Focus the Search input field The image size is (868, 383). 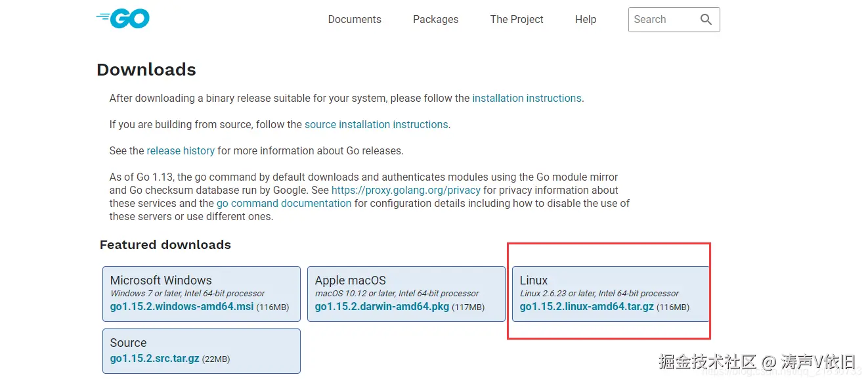pyautogui.click(x=674, y=20)
